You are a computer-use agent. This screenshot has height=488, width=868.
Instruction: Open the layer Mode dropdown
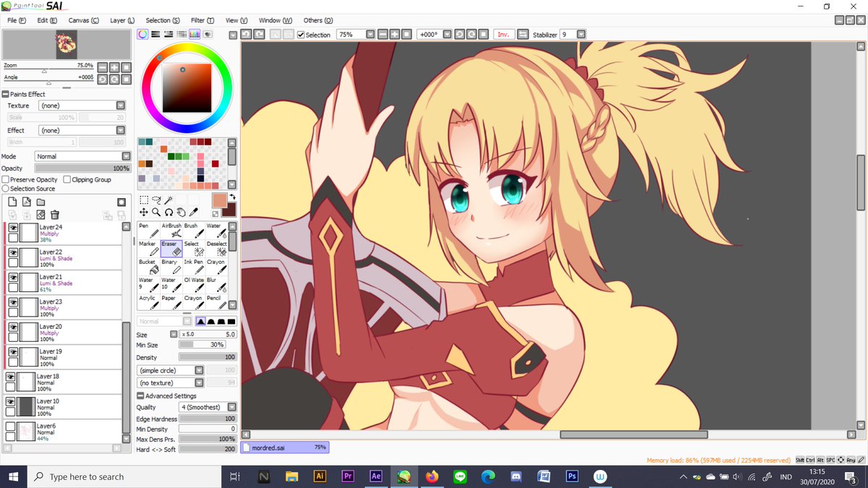pos(82,156)
